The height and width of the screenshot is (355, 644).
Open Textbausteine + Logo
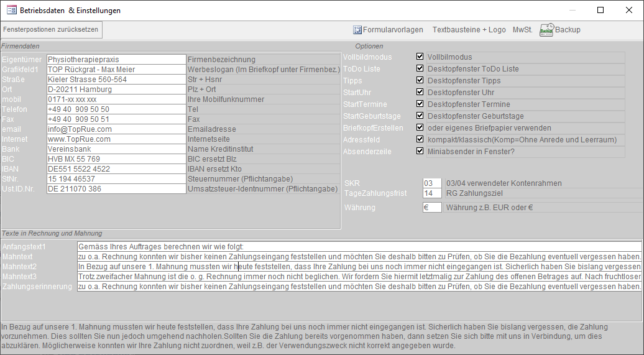[469, 30]
